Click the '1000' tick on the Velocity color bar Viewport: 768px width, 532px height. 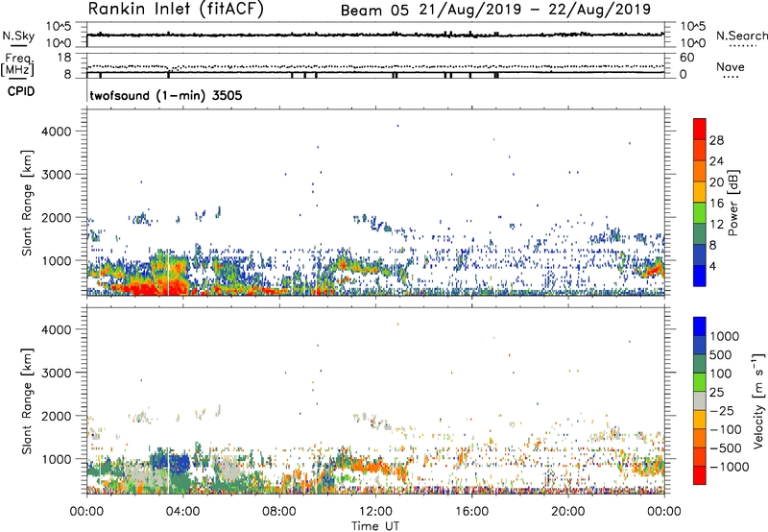pos(724,336)
